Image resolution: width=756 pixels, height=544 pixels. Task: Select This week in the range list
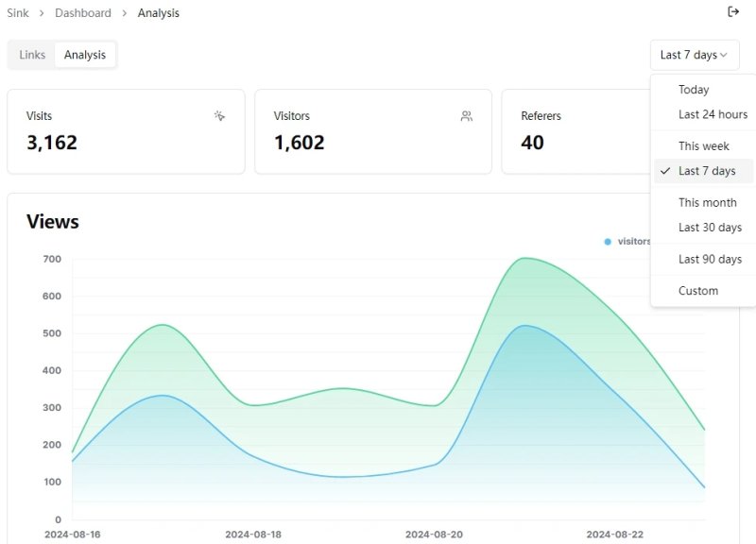coord(703,146)
